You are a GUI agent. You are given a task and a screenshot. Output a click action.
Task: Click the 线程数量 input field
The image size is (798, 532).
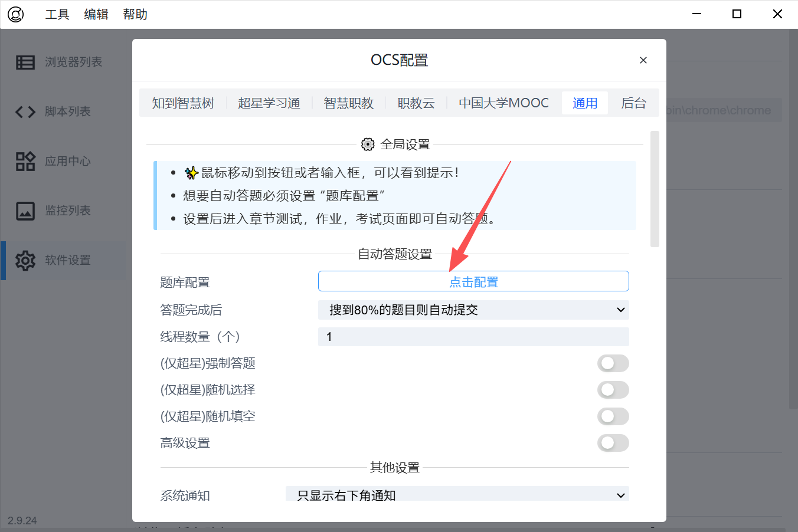[473, 337]
